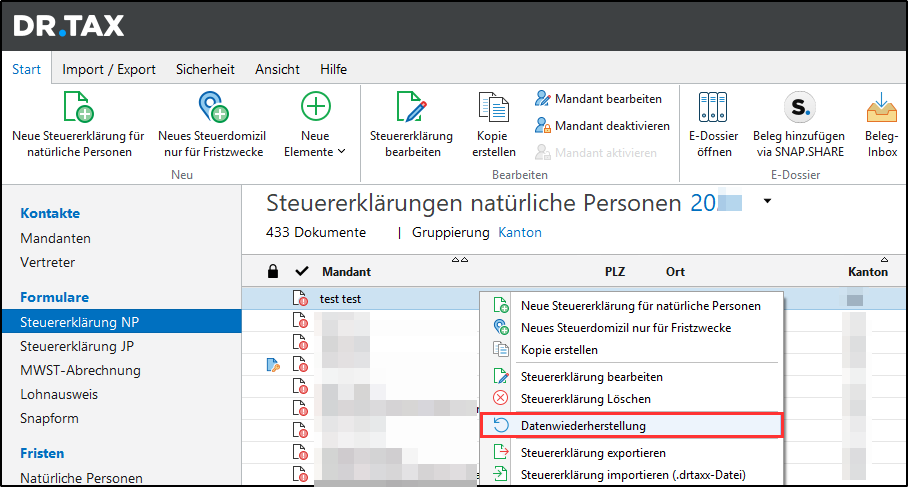This screenshot has width=908, height=487.
Task: Click Kopie erstellen in the ribbon
Action: (493, 125)
